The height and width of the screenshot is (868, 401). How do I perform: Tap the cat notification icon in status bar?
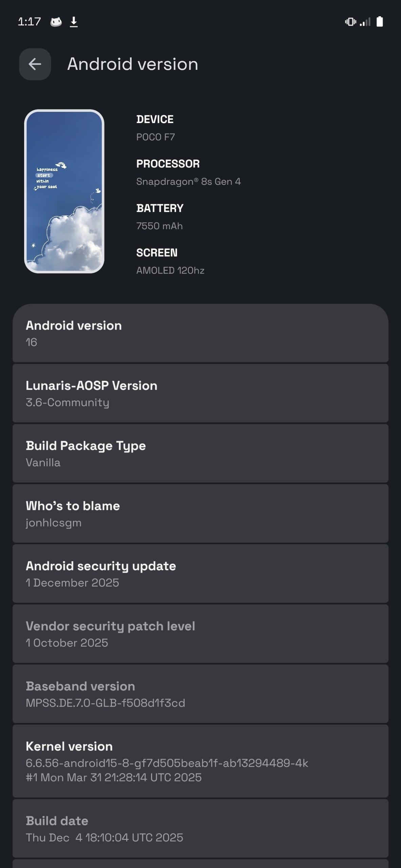tap(56, 22)
